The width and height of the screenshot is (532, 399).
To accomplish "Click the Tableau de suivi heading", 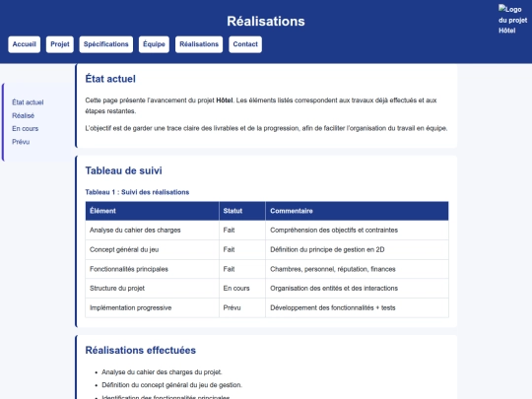I will (123, 170).
